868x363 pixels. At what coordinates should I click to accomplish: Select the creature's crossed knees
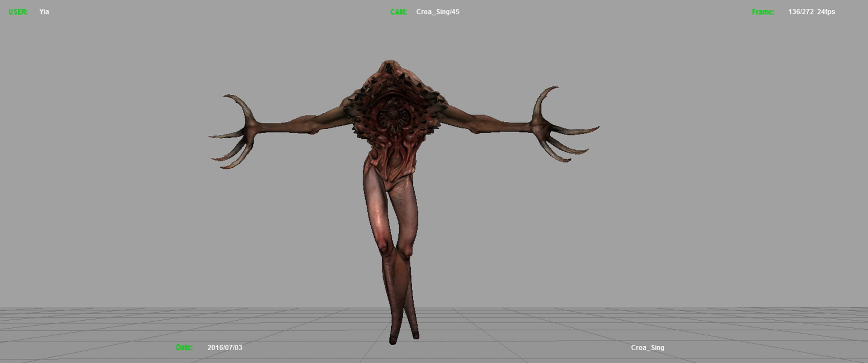395,249
